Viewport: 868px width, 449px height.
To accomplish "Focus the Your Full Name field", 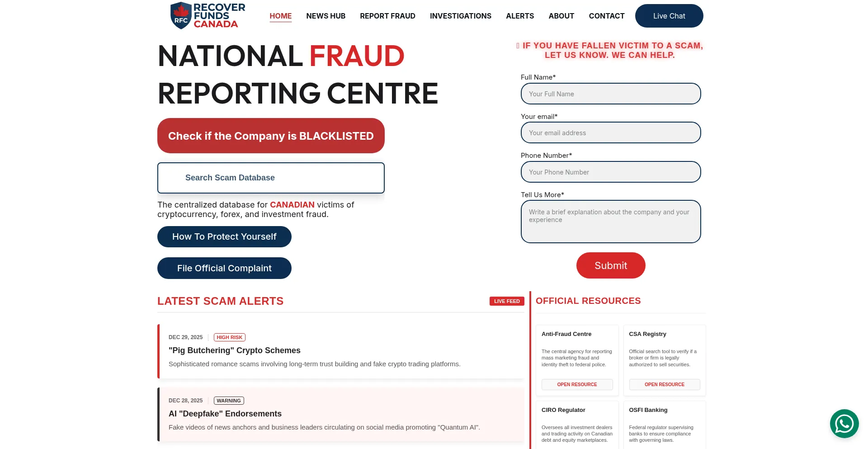I will tap(611, 94).
